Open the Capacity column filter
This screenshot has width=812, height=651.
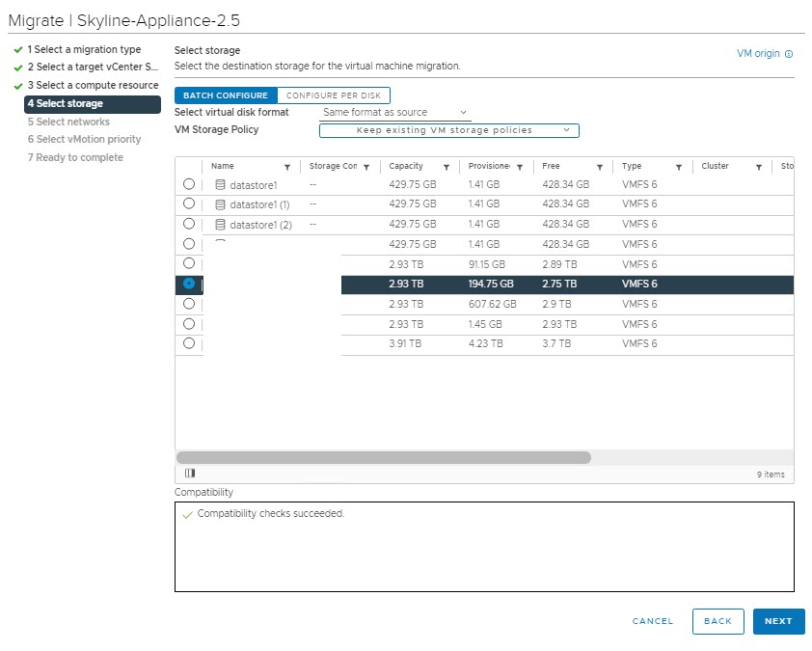pos(445,167)
